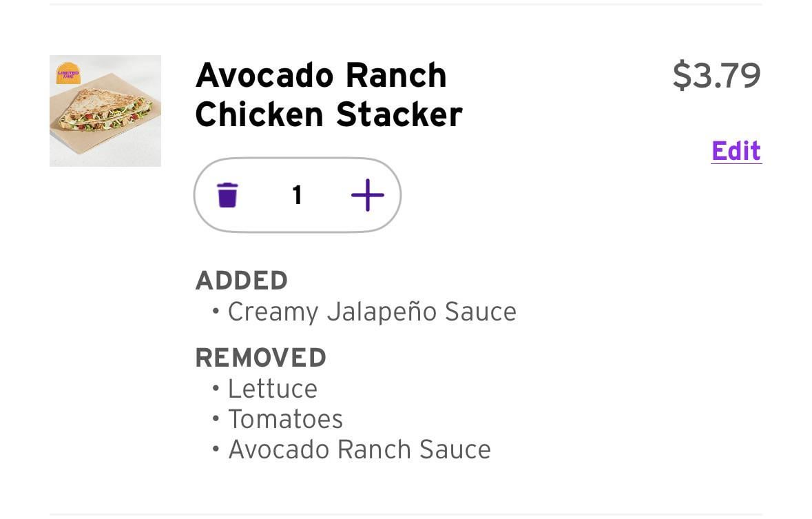Viewport: 812px width, 519px height.
Task: Click the $3.79 item price
Action: point(716,75)
